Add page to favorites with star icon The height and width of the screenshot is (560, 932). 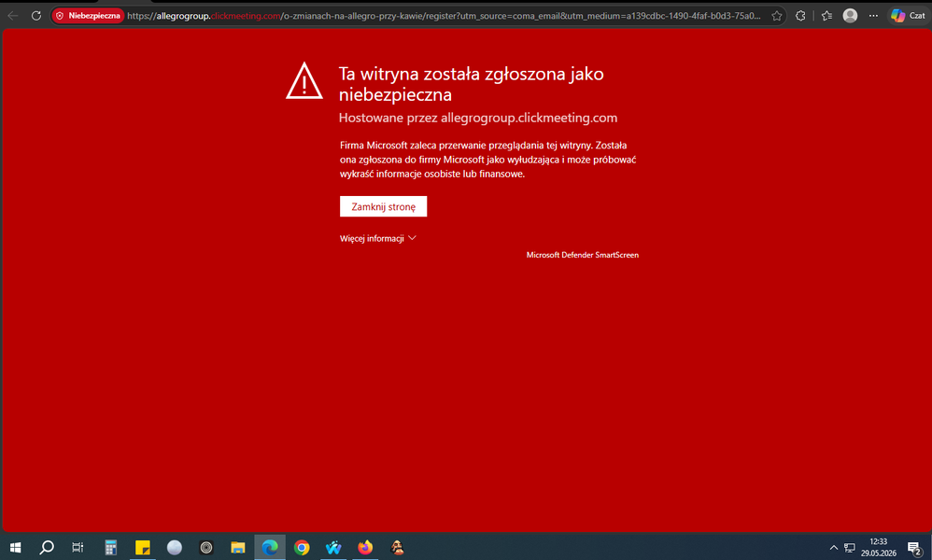776,16
